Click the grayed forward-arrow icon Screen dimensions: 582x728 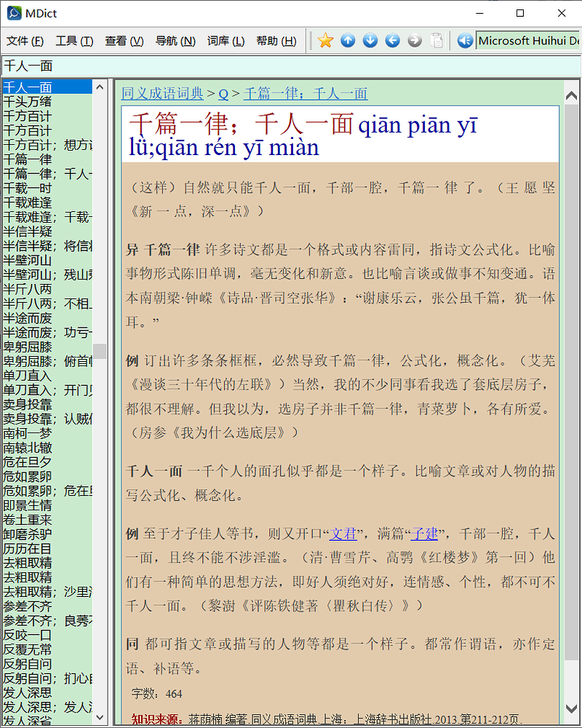(413, 41)
